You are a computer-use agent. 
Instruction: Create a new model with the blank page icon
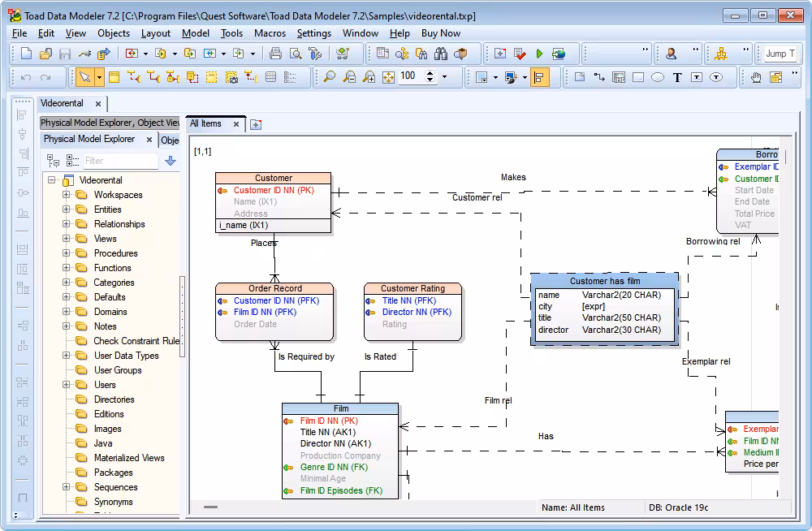pyautogui.click(x=26, y=54)
